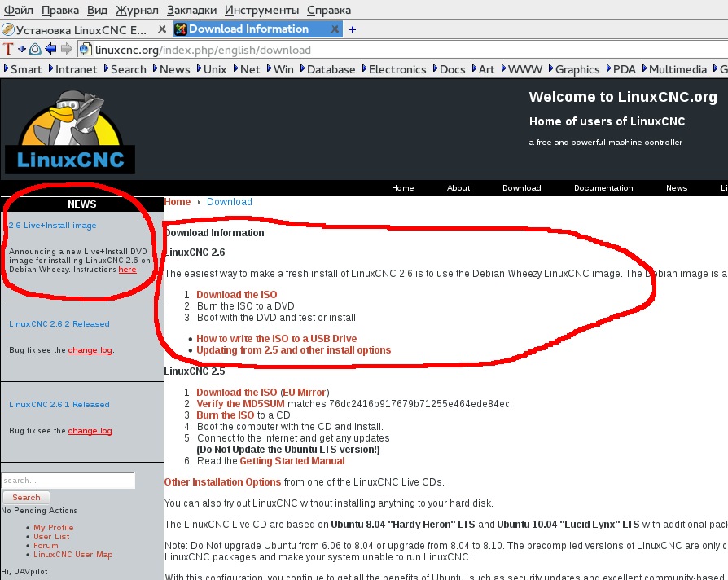This screenshot has width=728, height=580.
Task: Close the Установка LinuxCNC tab
Action: [162, 29]
